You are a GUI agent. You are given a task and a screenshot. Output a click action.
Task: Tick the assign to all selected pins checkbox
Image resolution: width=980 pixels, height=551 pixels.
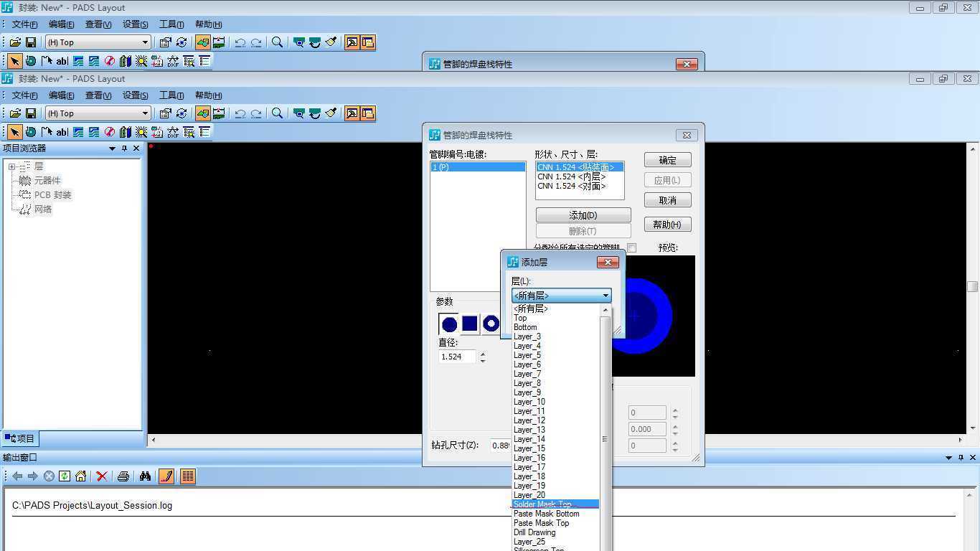tap(632, 248)
